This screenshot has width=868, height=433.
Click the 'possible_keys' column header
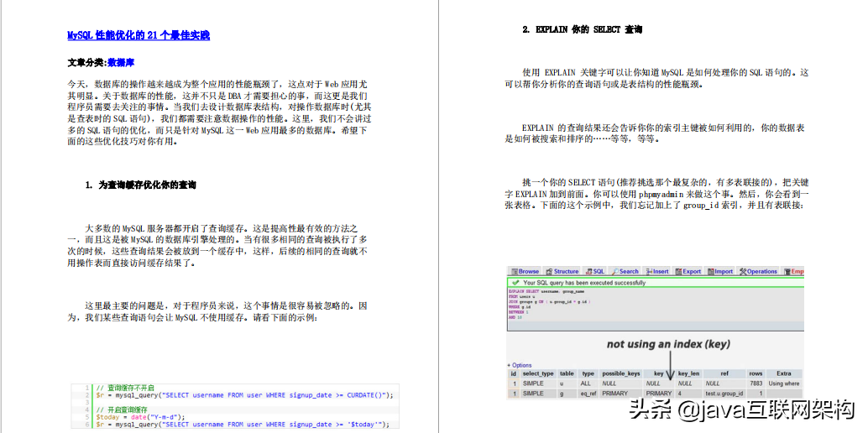pyautogui.click(x=621, y=373)
